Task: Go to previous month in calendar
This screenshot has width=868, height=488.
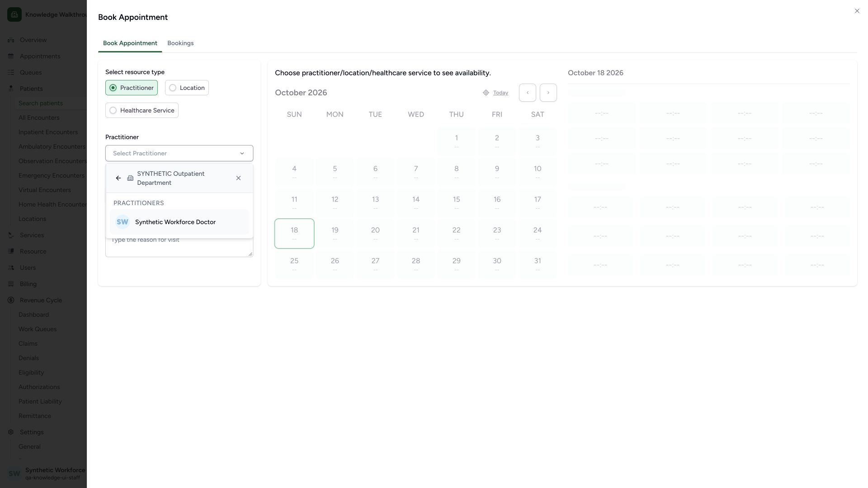Action: point(528,93)
